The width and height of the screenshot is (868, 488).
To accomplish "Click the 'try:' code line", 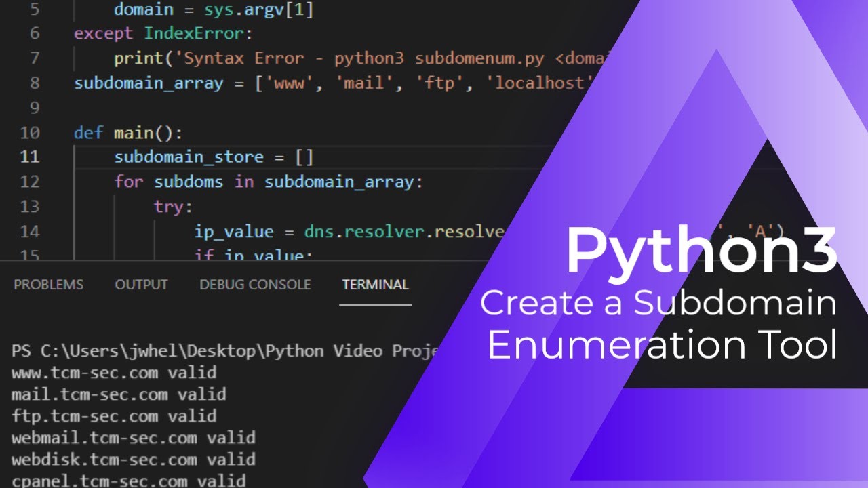I will pos(174,207).
